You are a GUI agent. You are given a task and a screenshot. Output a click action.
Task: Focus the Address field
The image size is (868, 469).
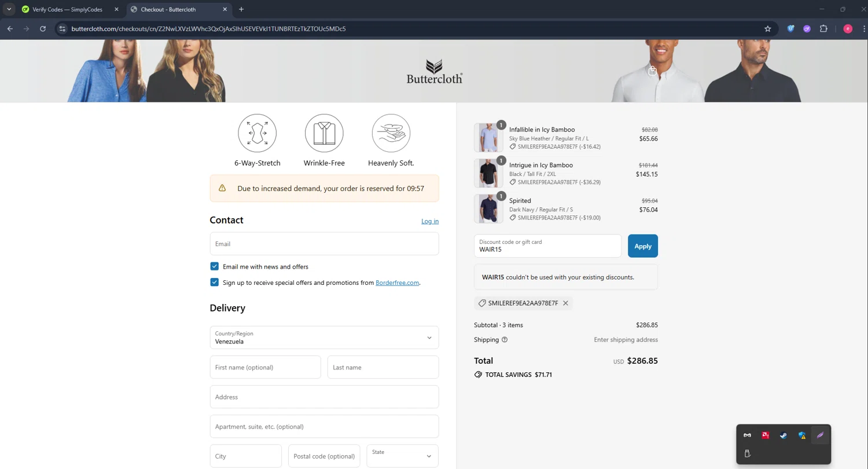(x=324, y=397)
